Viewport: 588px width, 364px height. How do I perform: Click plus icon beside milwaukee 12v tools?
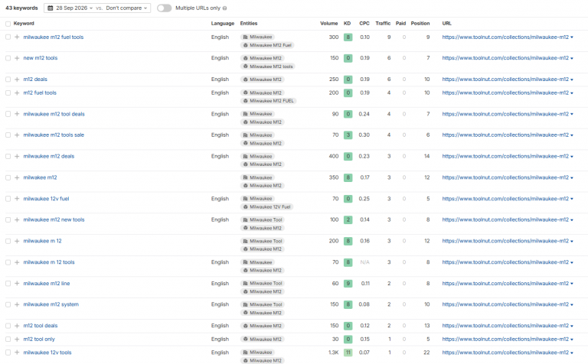click(17, 353)
